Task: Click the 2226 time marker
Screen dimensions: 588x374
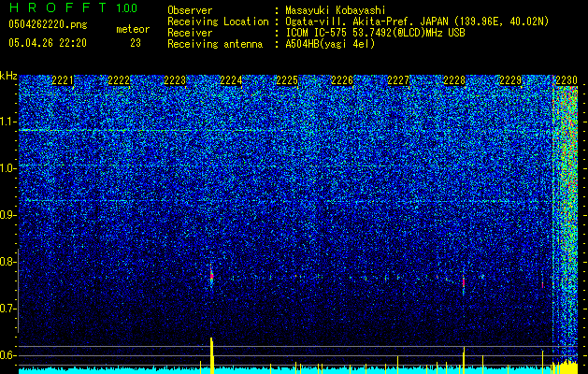Action: (342, 80)
